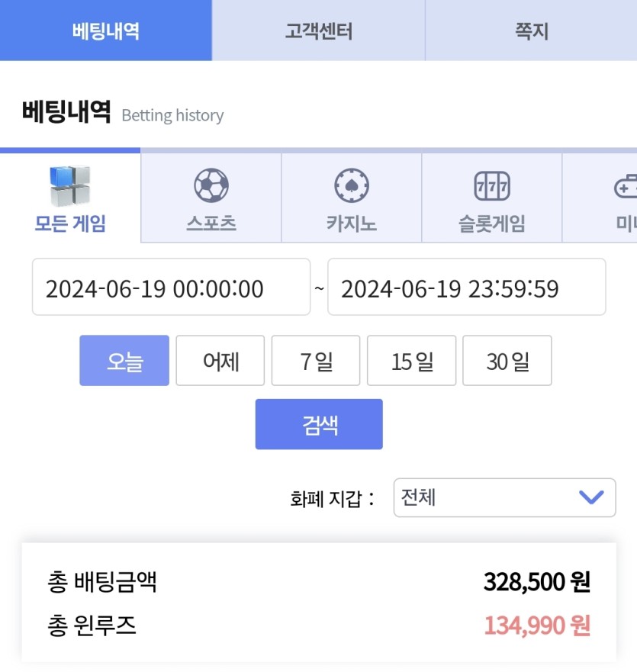Click the 슬롯게임 category label
This screenshot has height=672, width=637.
pyautogui.click(x=492, y=223)
